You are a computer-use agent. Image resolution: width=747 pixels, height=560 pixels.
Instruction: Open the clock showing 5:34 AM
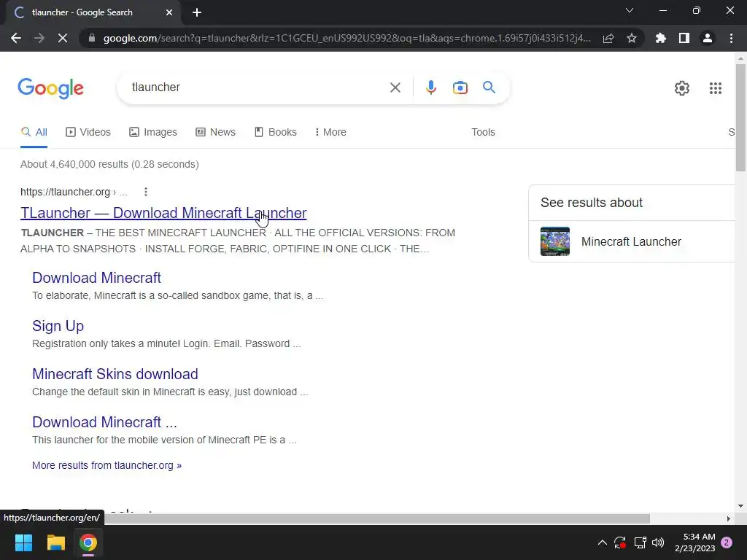point(695,542)
